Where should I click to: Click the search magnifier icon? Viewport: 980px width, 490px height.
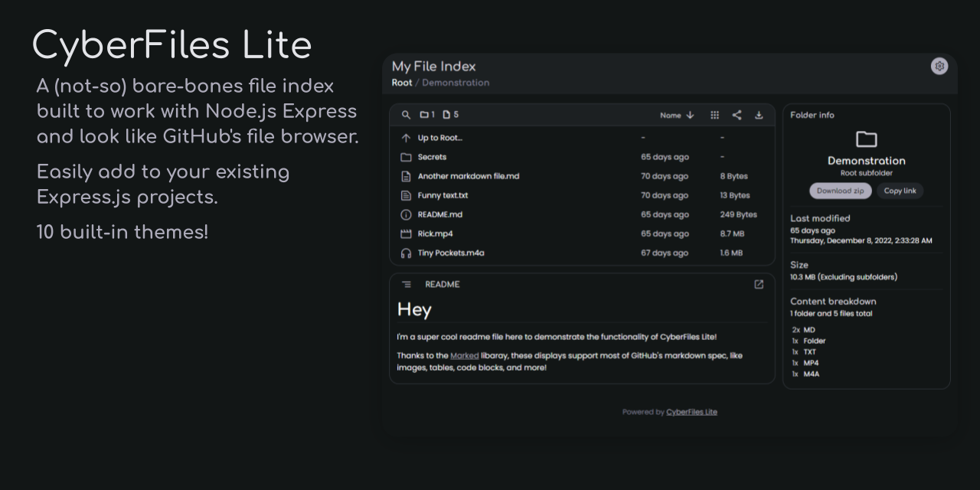(407, 115)
